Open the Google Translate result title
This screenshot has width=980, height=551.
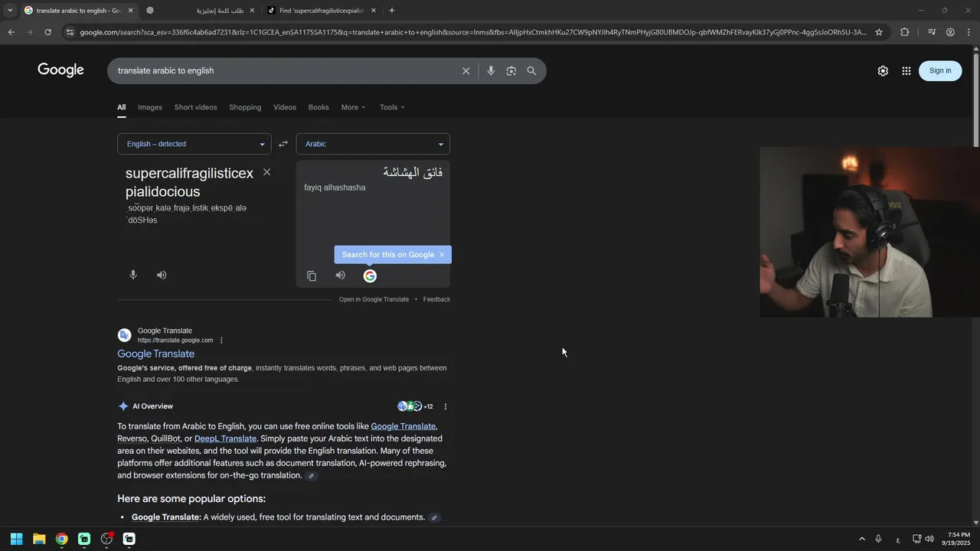coord(155,354)
